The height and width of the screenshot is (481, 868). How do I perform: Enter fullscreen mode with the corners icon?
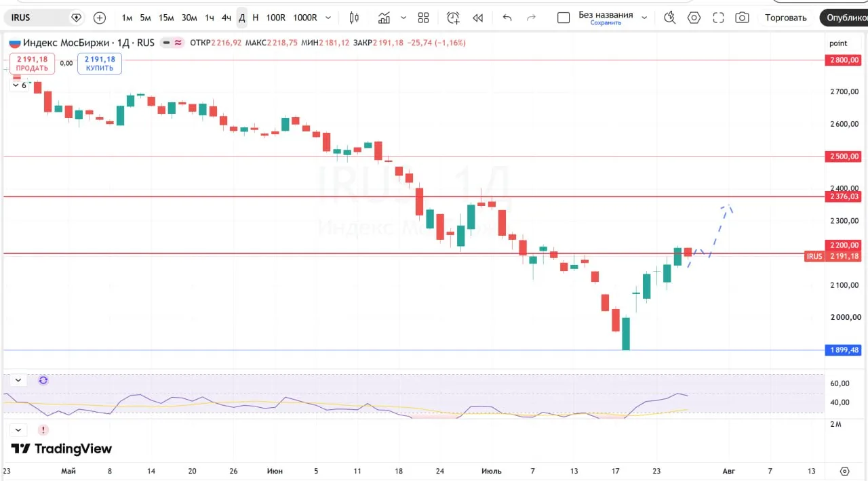718,18
